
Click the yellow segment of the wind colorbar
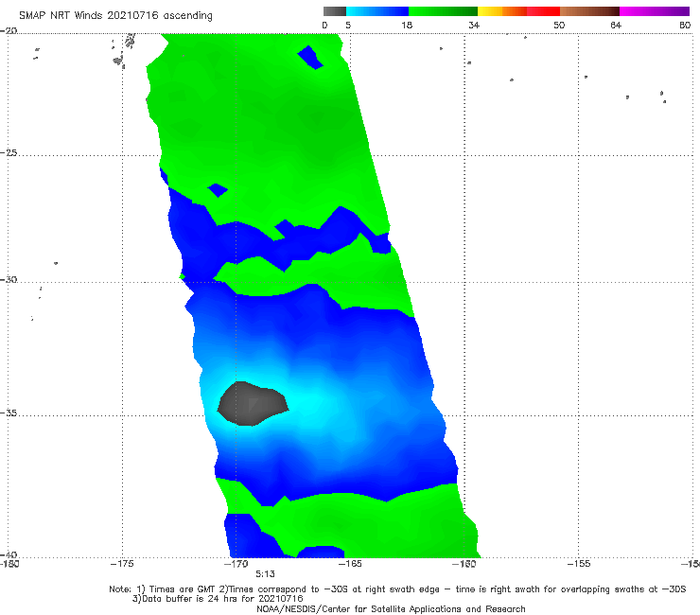click(490, 11)
